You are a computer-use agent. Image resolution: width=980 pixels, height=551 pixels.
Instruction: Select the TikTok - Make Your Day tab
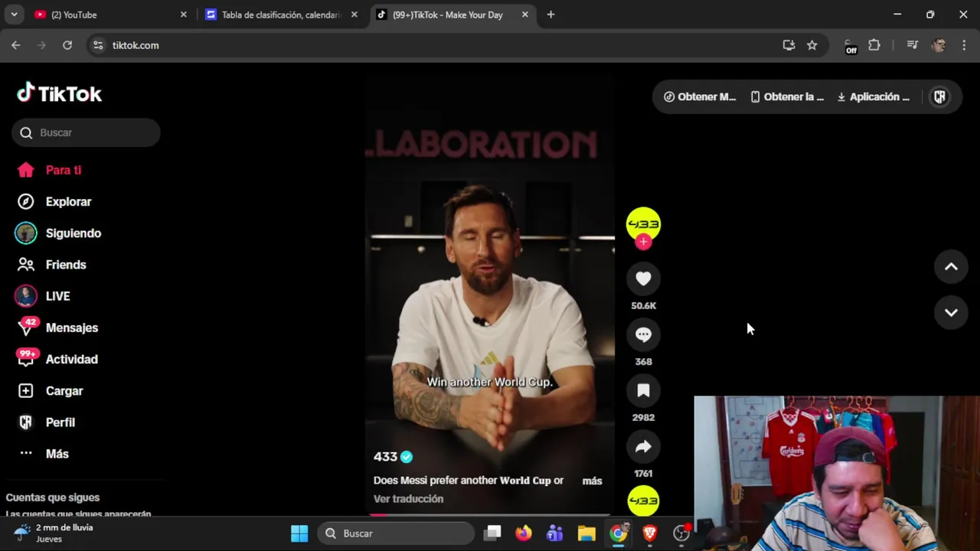click(452, 15)
